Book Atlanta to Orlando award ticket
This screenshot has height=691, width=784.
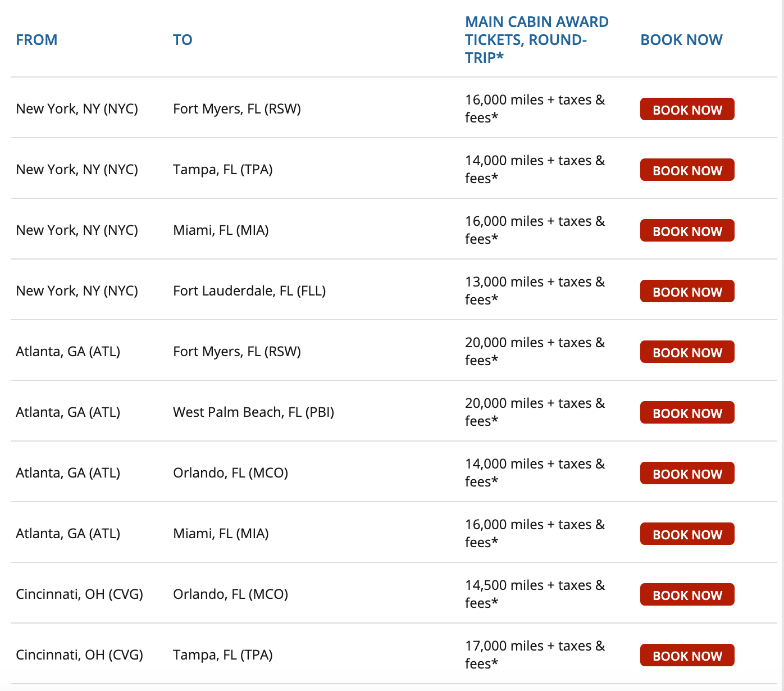click(x=687, y=474)
